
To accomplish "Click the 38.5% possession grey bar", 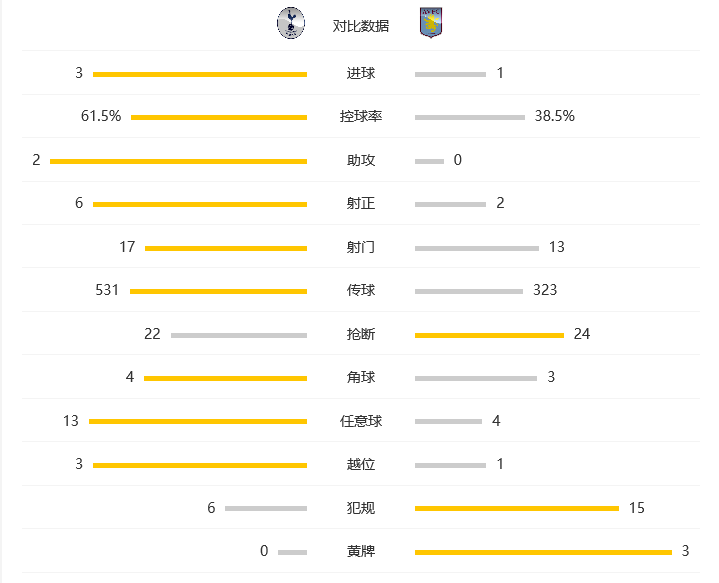I will tap(470, 117).
